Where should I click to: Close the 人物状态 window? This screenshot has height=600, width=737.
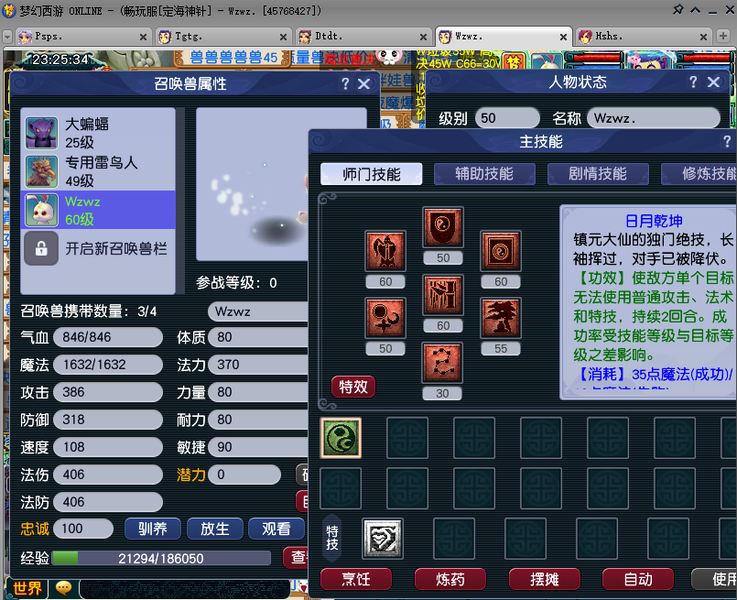click(713, 82)
